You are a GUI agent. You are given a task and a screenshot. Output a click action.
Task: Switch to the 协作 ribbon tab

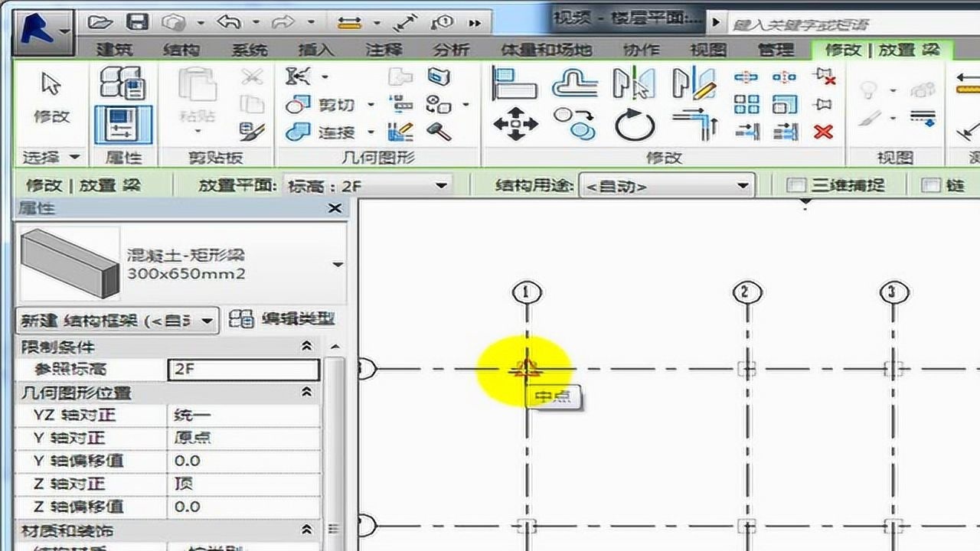(641, 49)
